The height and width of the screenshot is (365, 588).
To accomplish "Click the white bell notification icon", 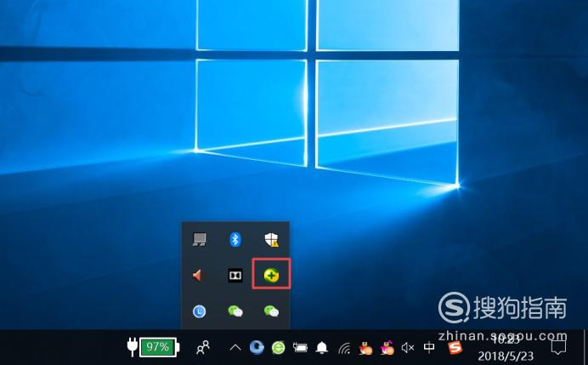I will (322, 348).
